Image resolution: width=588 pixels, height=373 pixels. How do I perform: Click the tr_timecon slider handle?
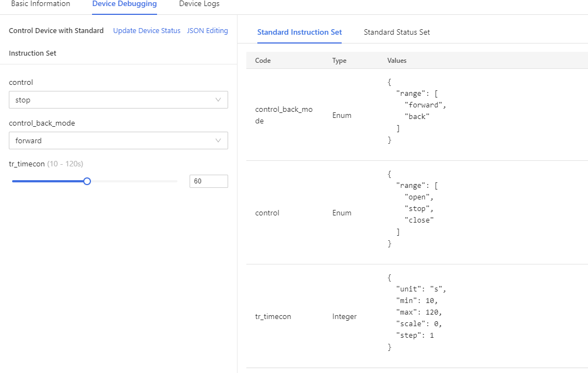click(87, 181)
